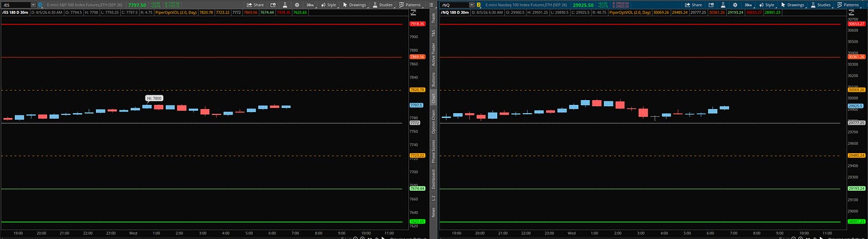This screenshot has width=868, height=239.
Task: Click PiperOptVOL (2.0, Day) study label on /NQ
Action: [x=630, y=13]
